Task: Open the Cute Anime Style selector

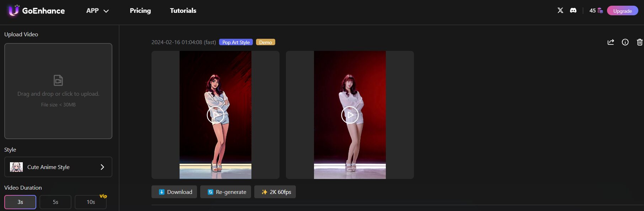Action: (58, 167)
